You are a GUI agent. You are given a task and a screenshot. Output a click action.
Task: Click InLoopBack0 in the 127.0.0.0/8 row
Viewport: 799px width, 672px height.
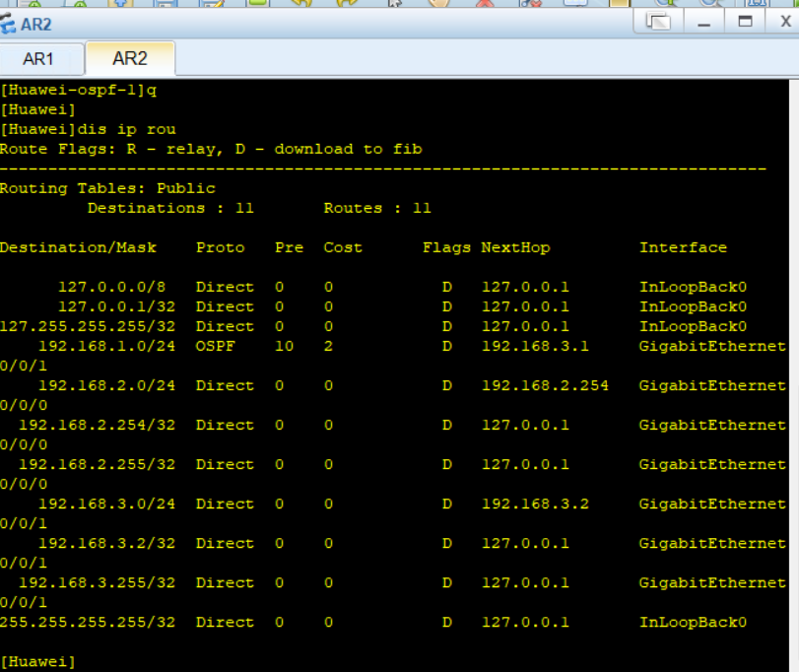pyautogui.click(x=693, y=287)
